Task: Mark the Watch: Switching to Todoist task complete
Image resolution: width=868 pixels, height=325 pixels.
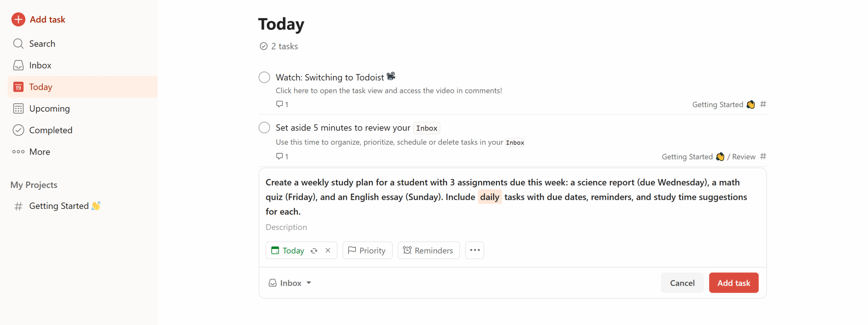Action: pos(264,77)
